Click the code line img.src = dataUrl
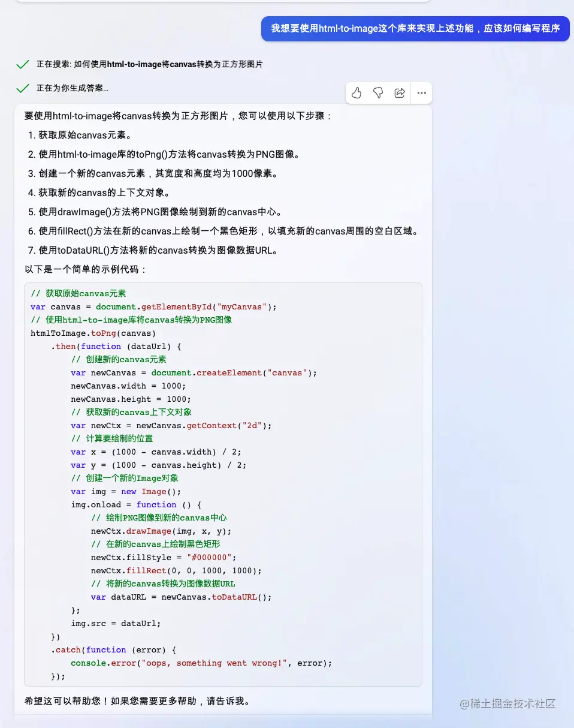The image size is (574, 728). click(x=116, y=623)
